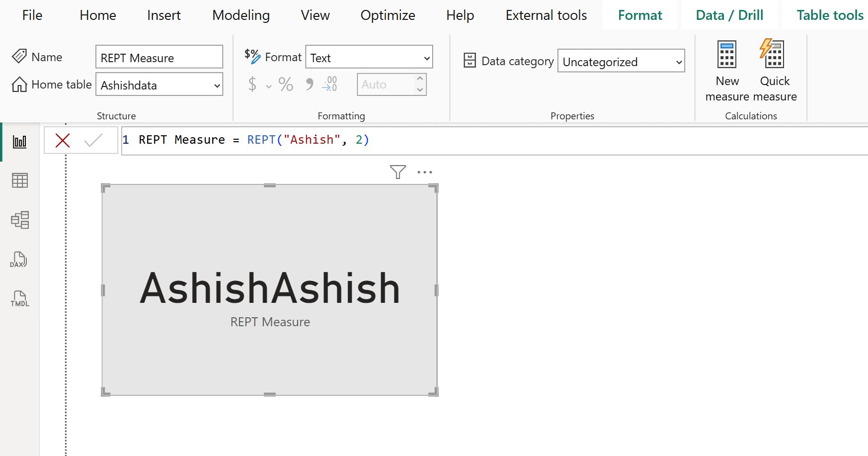Switch to Model view

pos(19,220)
